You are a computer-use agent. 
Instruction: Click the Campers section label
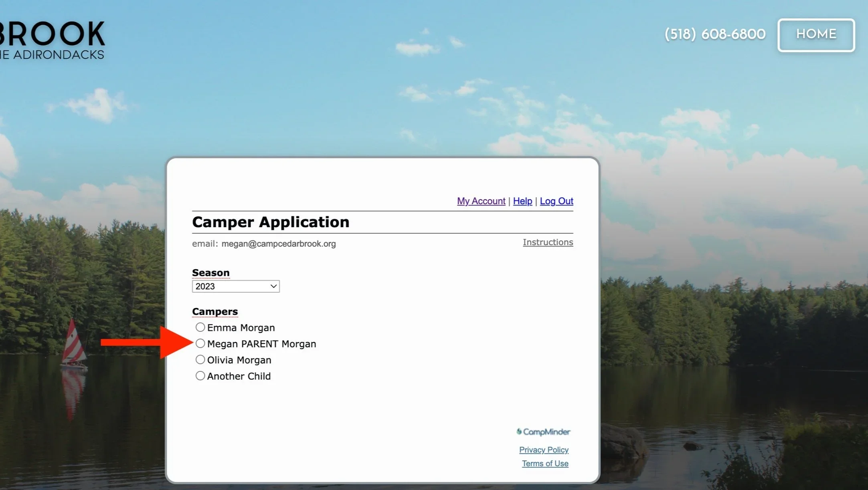click(x=215, y=312)
